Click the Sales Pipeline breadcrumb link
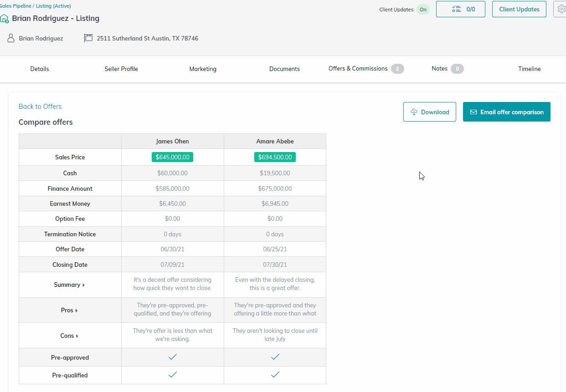 pyautogui.click(x=15, y=6)
